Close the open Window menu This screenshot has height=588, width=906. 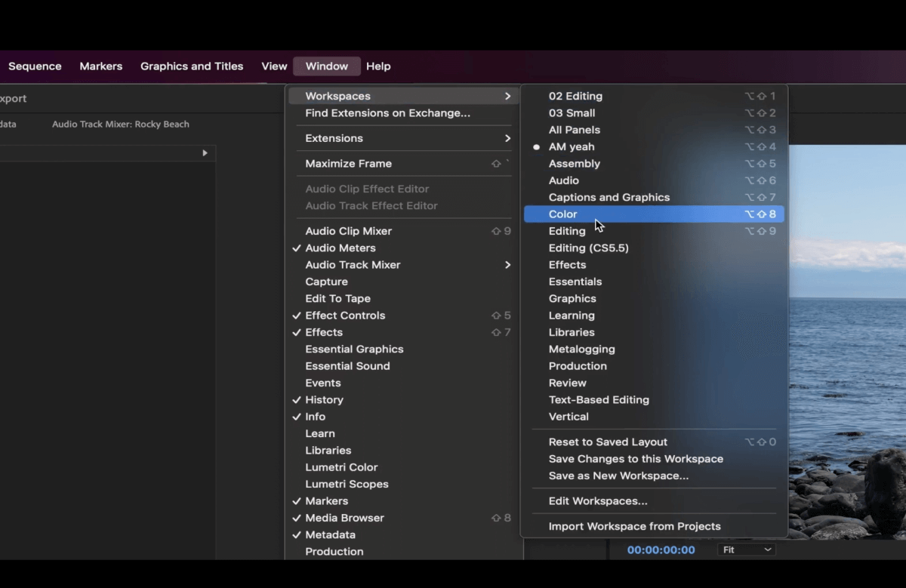tap(327, 66)
